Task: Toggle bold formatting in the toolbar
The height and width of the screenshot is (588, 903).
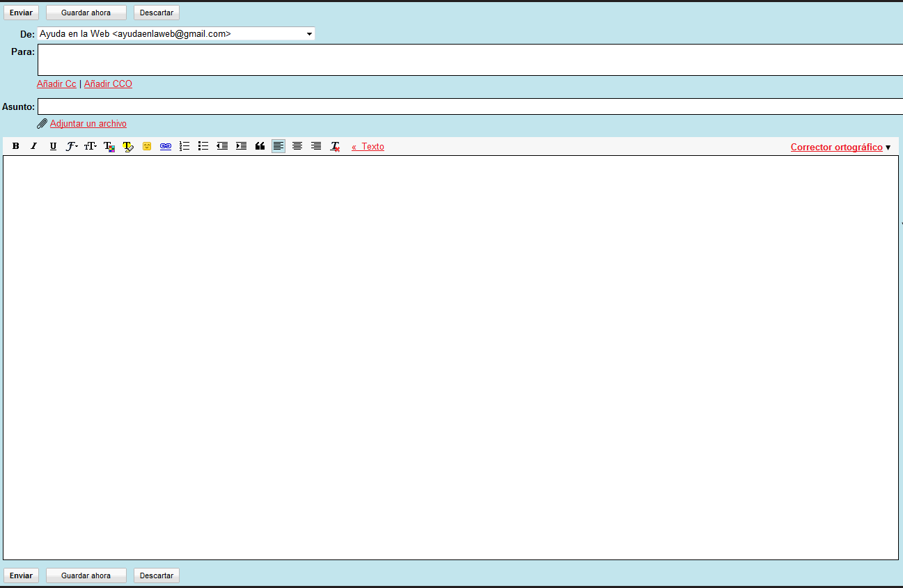Action: click(15, 146)
